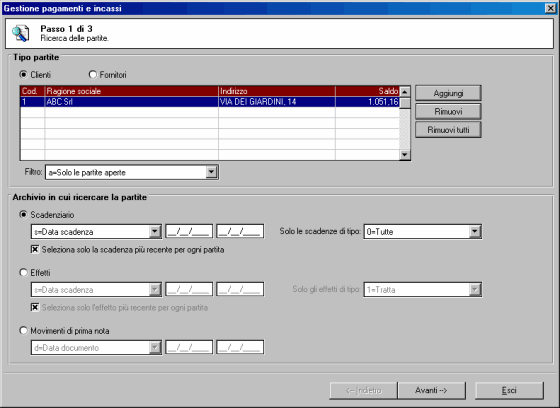Screen dimensions: 560x408
Task: Select the Clienti radio button
Action: pyautogui.click(x=23, y=74)
